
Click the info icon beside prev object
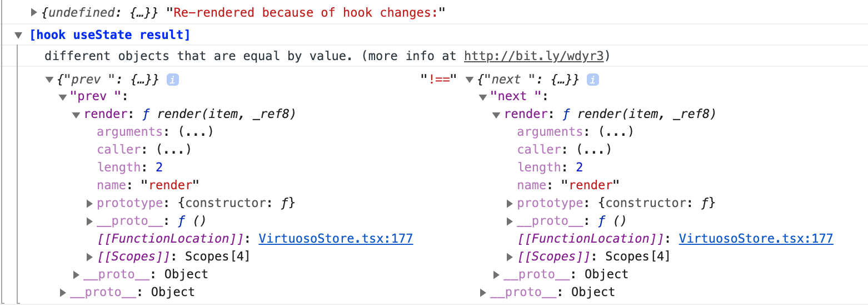click(x=173, y=80)
